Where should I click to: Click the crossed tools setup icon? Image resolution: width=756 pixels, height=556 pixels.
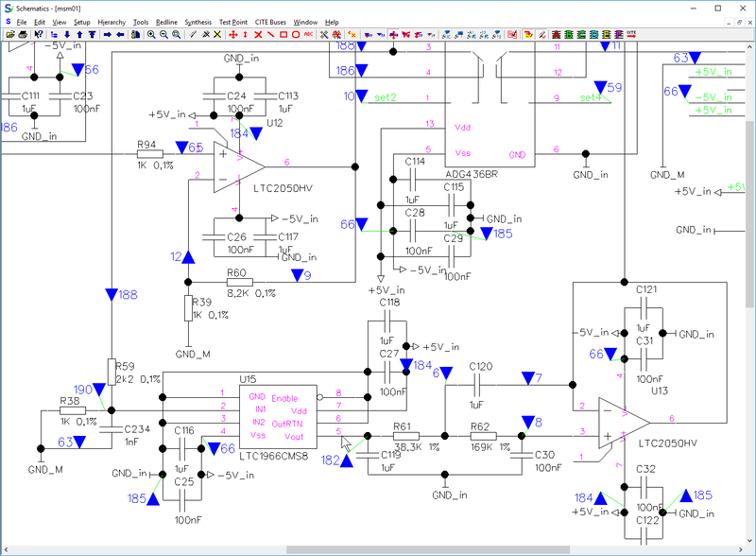tap(324, 34)
